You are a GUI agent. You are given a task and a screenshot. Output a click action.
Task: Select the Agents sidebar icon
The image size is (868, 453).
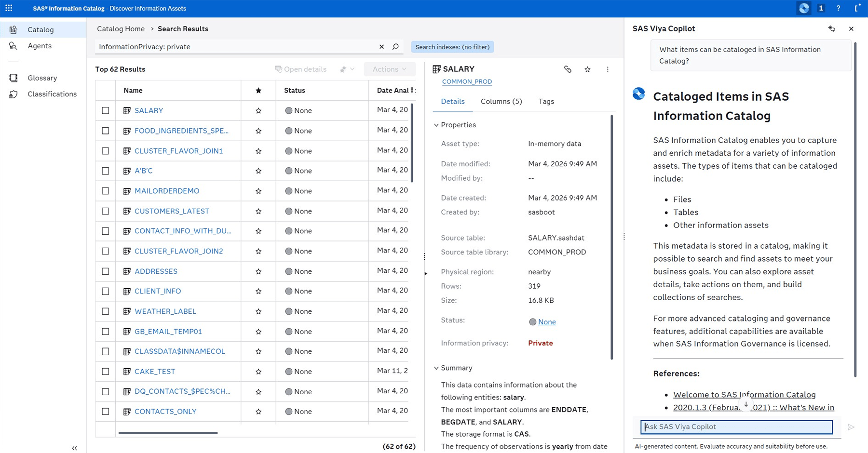click(39, 46)
